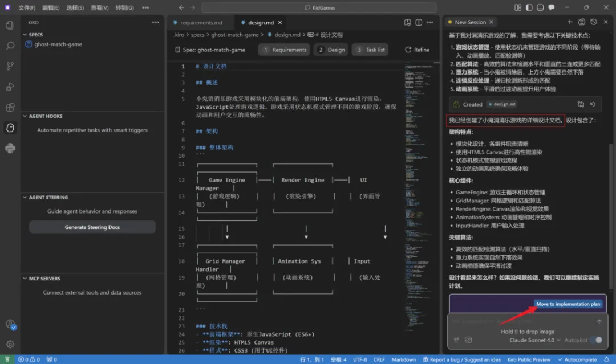The image size is (616, 364).
Task: Open the Claude Sonnet 4.0 model dropdown
Action: click(x=534, y=340)
